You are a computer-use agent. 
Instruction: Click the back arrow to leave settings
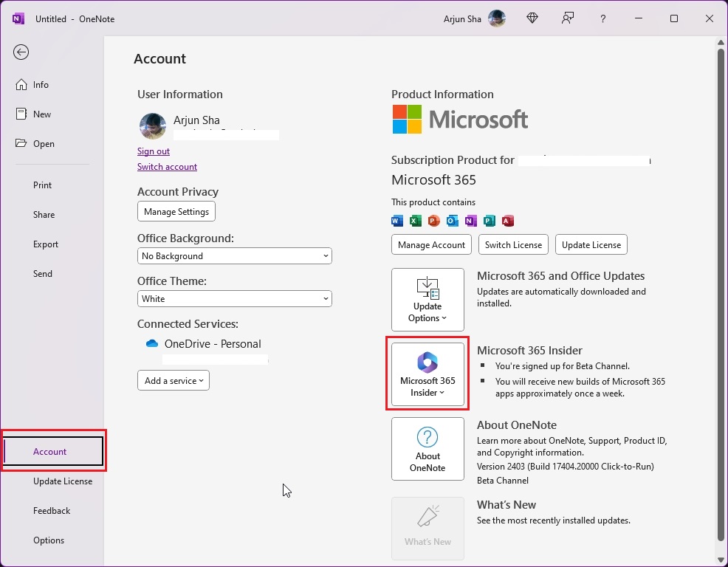(x=21, y=52)
